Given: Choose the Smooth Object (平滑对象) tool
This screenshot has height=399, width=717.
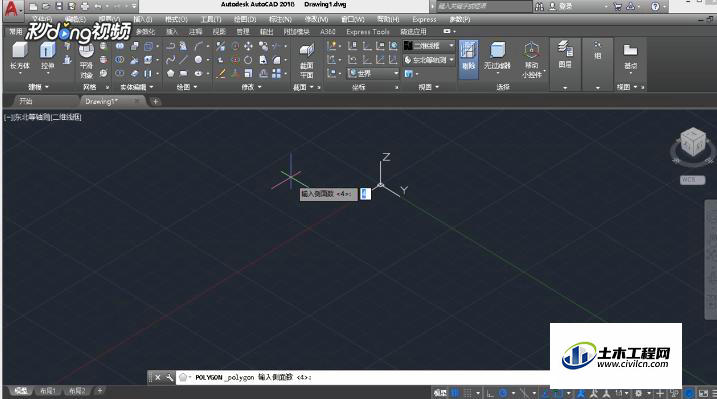Looking at the screenshot, I should tap(86, 60).
